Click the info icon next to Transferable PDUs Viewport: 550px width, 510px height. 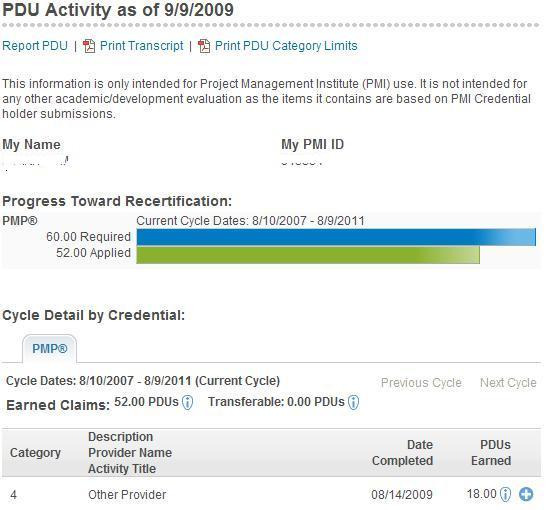coord(354,403)
